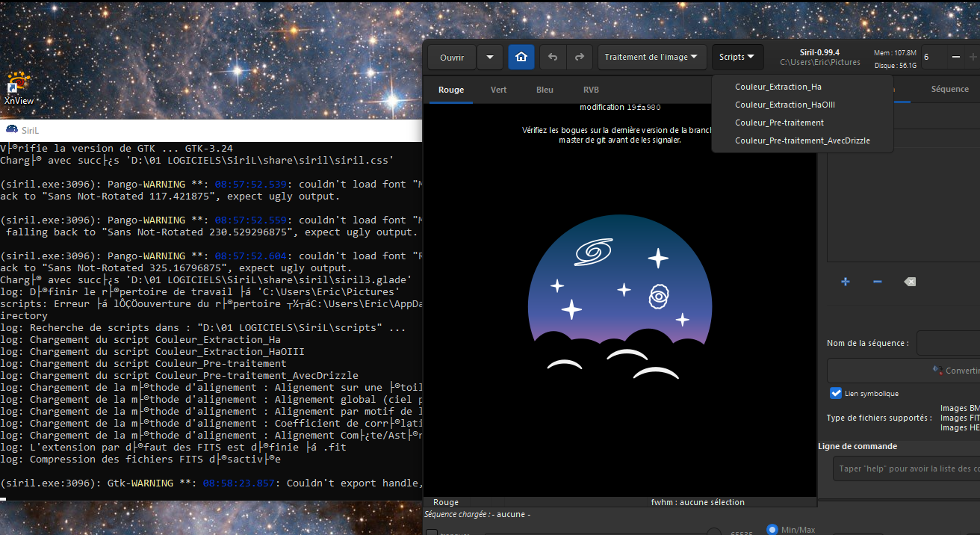This screenshot has height=535, width=980.
Task: Click the home directory icon button
Action: pyautogui.click(x=521, y=57)
